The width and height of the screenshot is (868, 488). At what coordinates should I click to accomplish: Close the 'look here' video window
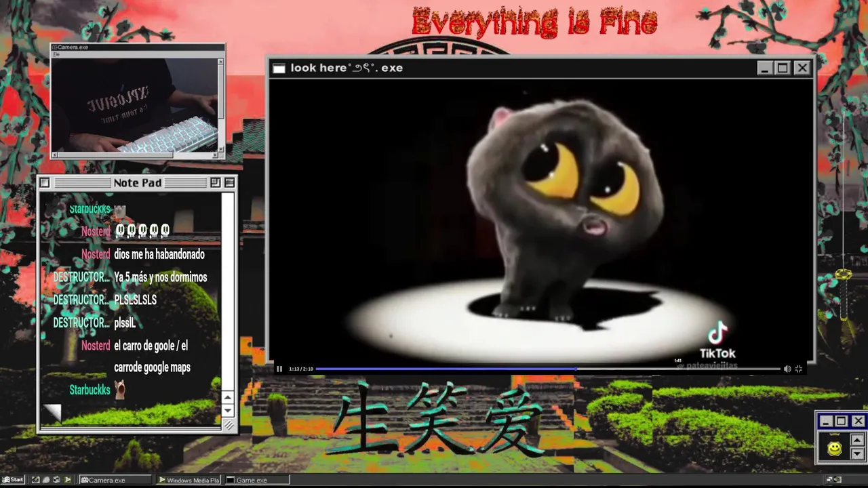click(x=802, y=68)
